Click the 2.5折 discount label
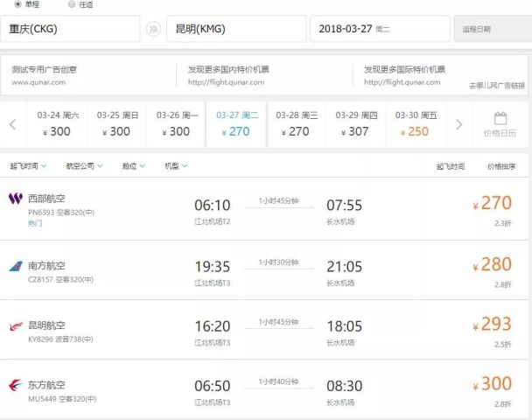532x420 pixels. pos(503,345)
